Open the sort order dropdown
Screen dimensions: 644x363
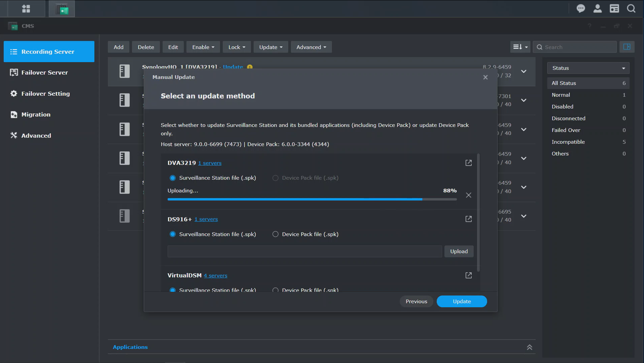pos(520,47)
